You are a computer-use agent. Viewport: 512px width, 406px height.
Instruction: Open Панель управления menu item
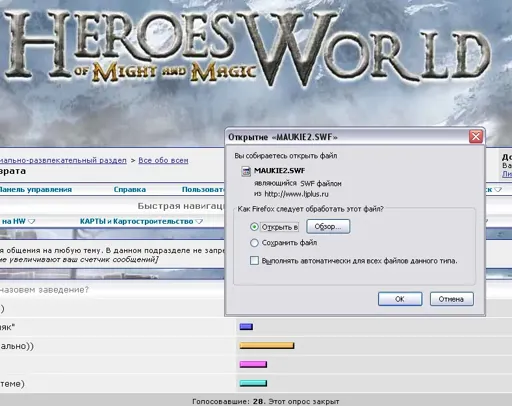tap(35, 189)
